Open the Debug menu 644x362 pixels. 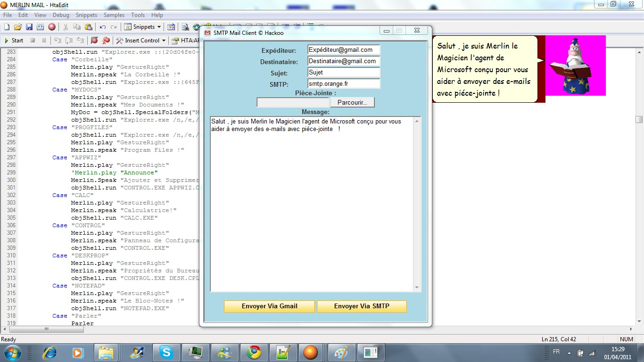(61, 15)
